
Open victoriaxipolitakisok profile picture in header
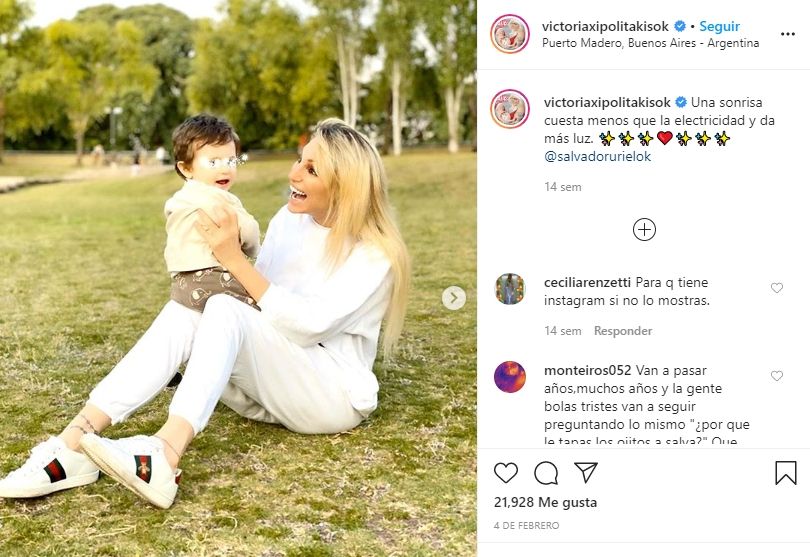[510, 34]
